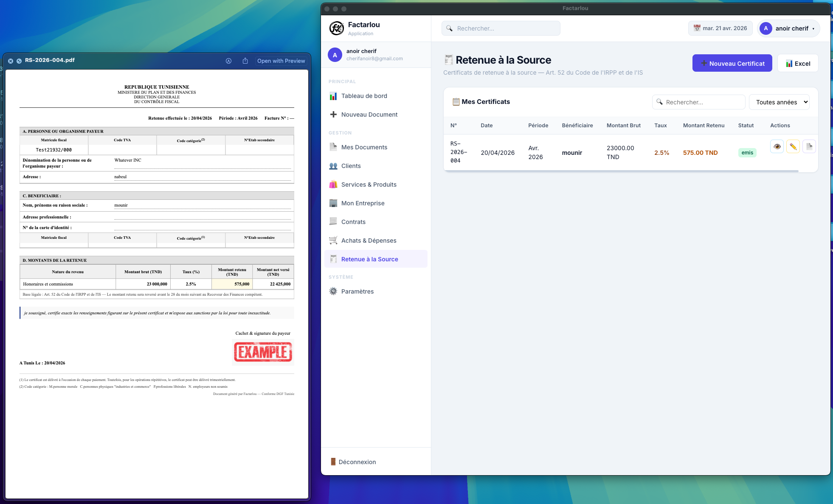Click the share icon in the PDF preview header

tap(245, 61)
